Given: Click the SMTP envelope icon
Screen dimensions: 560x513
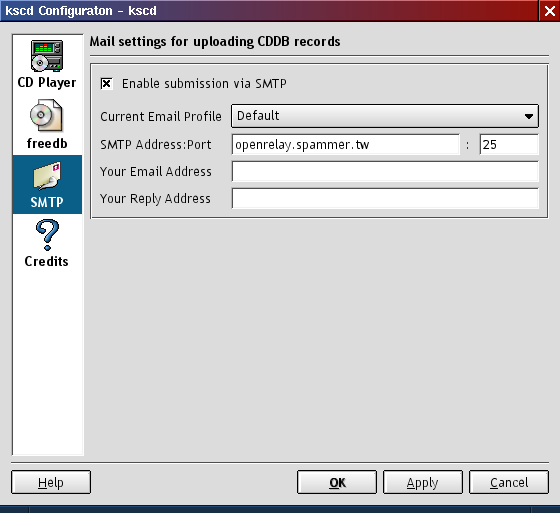Looking at the screenshot, I should coord(47,176).
